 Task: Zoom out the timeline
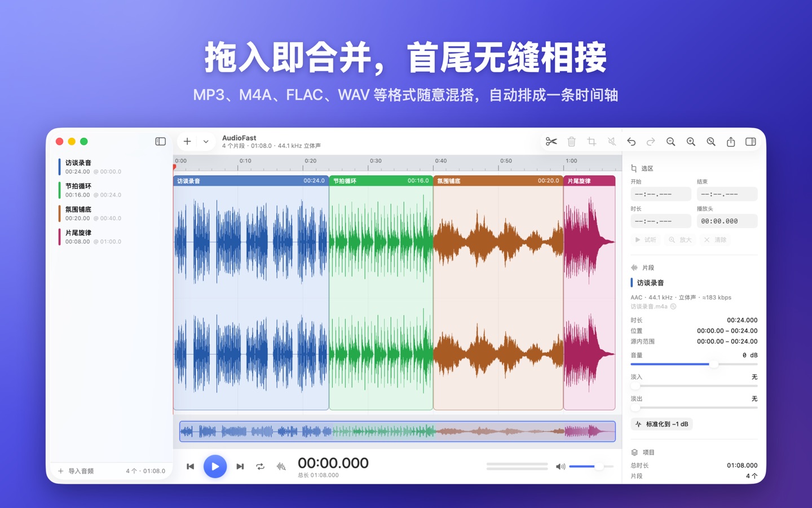[x=670, y=142]
